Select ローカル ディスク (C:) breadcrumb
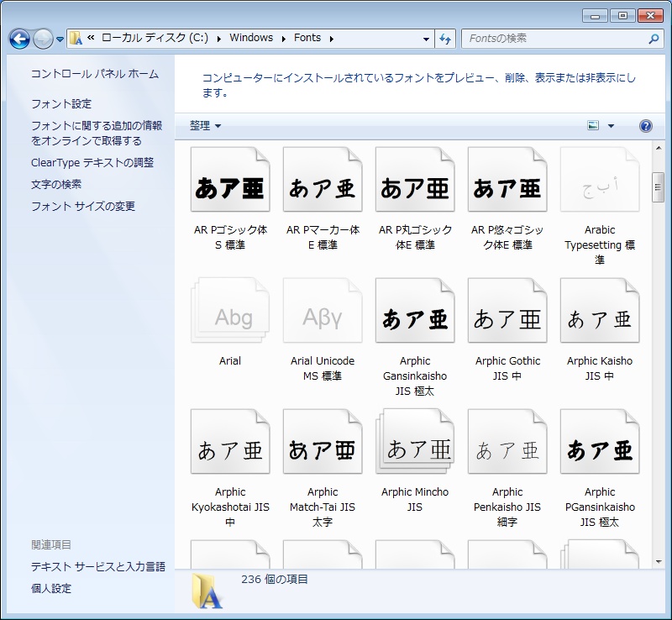672x620 pixels. tap(155, 38)
